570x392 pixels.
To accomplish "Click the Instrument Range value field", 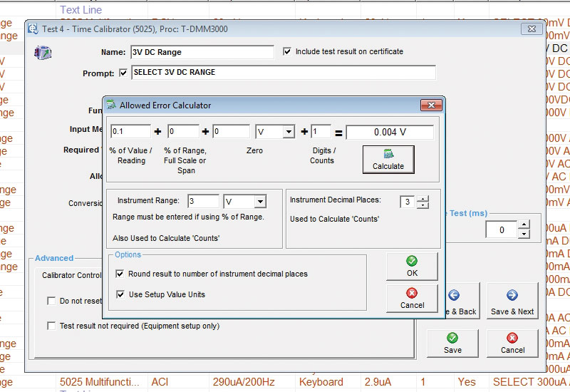I will pyautogui.click(x=203, y=202).
